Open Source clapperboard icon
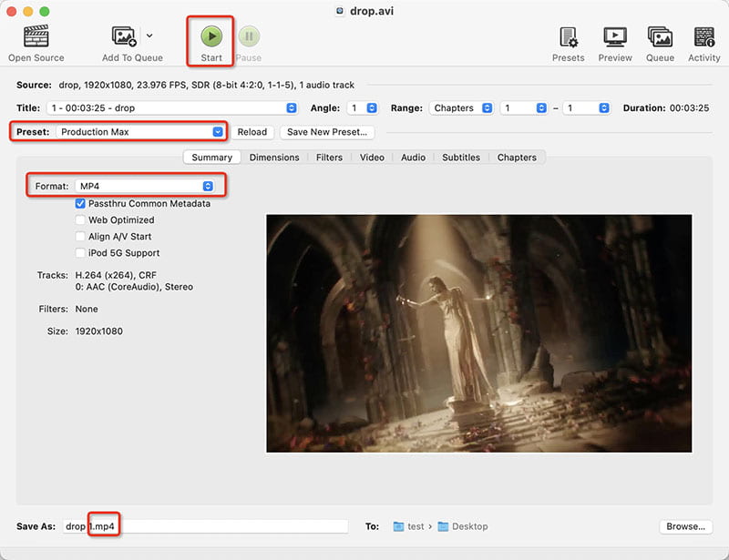 pyautogui.click(x=36, y=36)
